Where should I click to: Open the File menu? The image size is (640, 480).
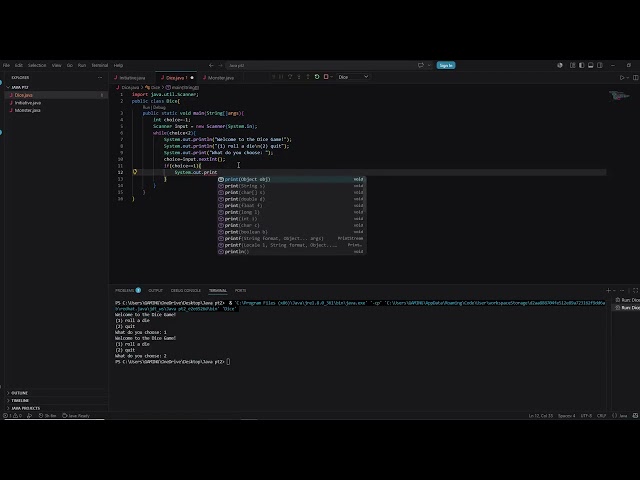coord(7,65)
